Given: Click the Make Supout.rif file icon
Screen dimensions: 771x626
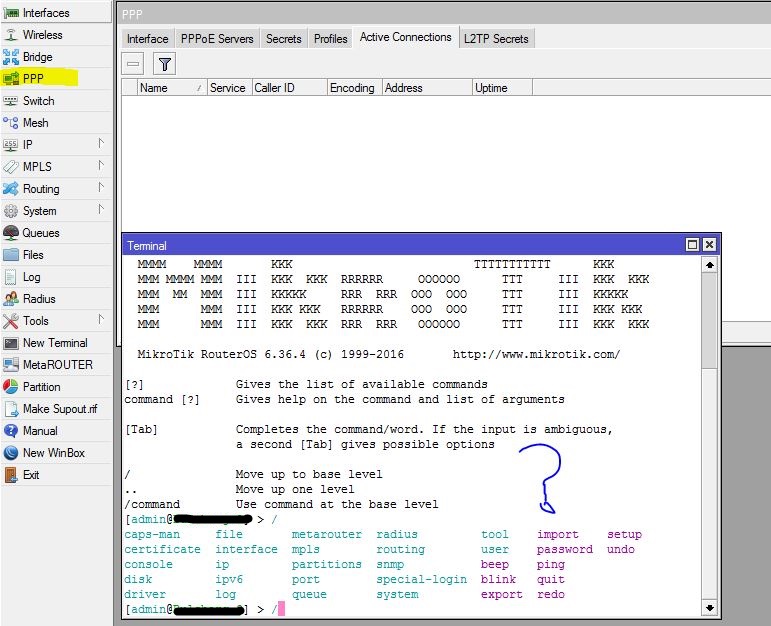Looking at the screenshot, I should click(11, 409).
